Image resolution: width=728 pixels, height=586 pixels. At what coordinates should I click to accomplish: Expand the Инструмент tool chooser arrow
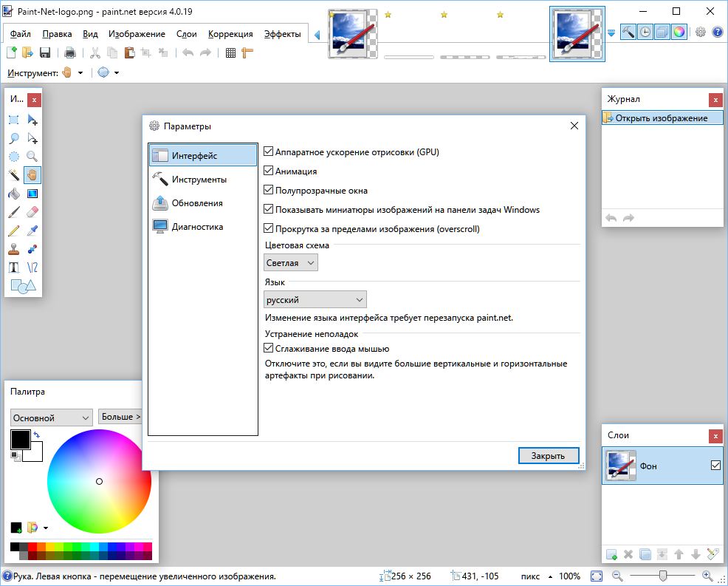(x=80, y=73)
